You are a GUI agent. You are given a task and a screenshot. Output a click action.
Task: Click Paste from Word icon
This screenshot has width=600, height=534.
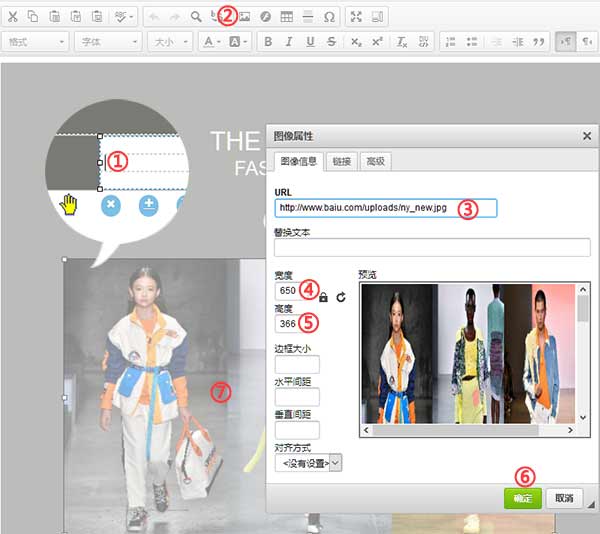click(x=97, y=16)
